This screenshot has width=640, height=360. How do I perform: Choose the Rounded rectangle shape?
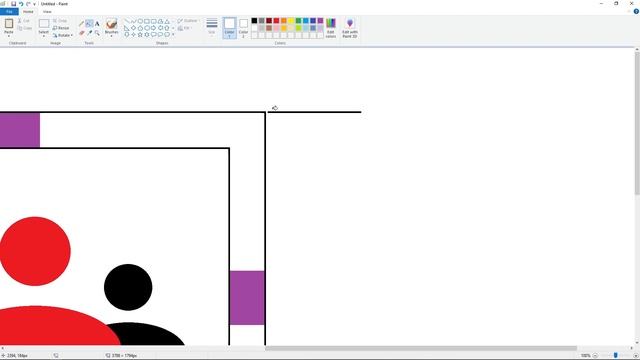point(153,21)
